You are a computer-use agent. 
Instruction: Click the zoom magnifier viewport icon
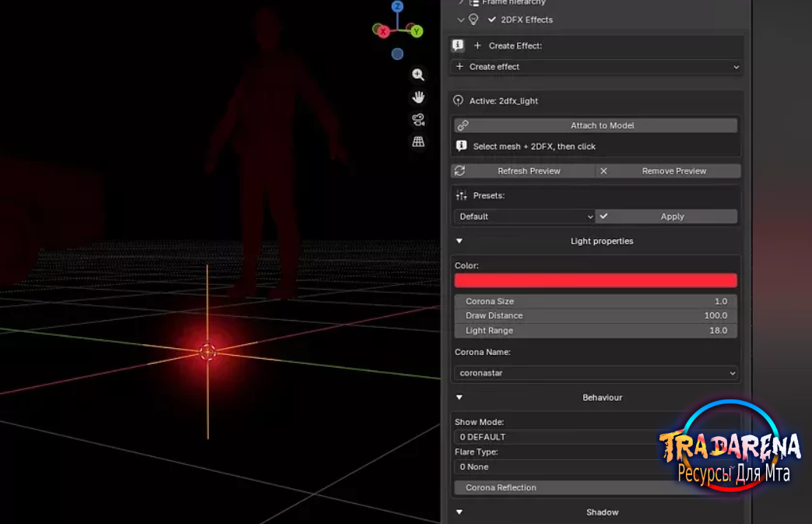[x=418, y=75]
